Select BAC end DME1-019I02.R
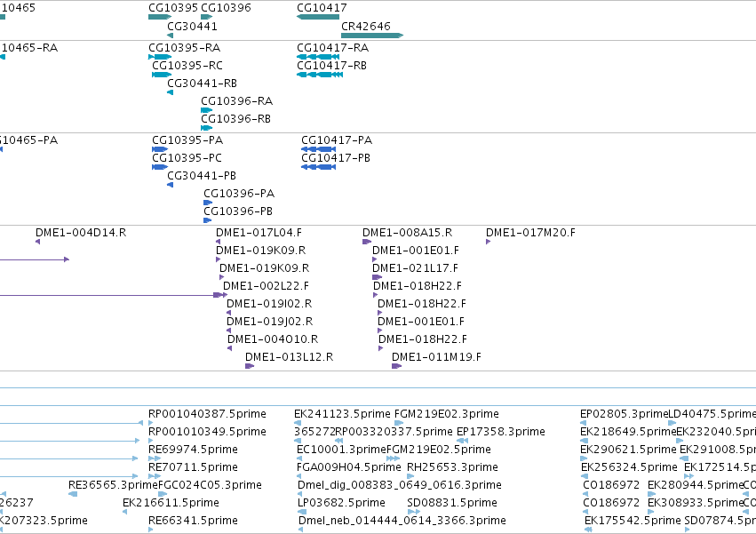 (x=269, y=304)
